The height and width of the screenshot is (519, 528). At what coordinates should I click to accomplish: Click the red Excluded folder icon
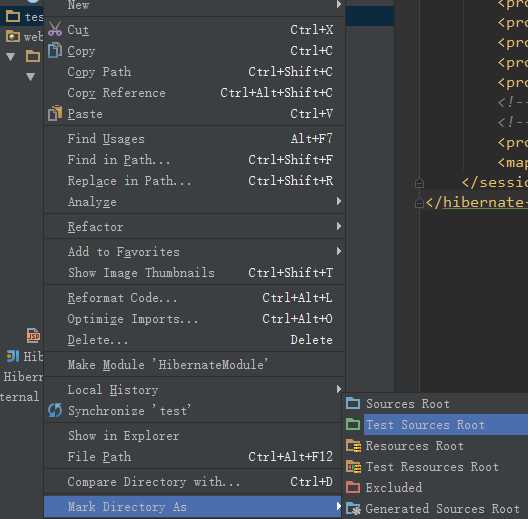pyautogui.click(x=353, y=487)
